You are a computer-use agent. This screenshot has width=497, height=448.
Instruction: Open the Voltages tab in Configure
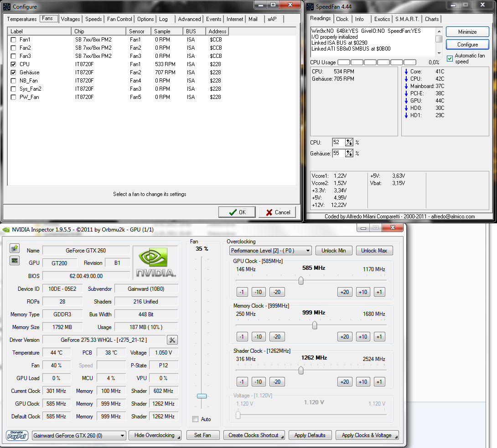(70, 19)
